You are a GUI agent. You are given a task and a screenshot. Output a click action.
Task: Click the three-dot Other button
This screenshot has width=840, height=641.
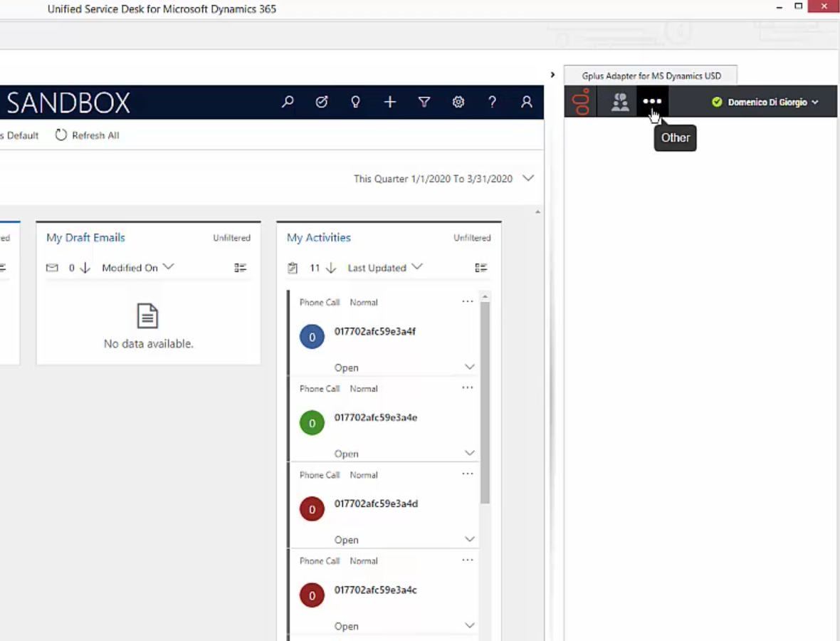(652, 101)
